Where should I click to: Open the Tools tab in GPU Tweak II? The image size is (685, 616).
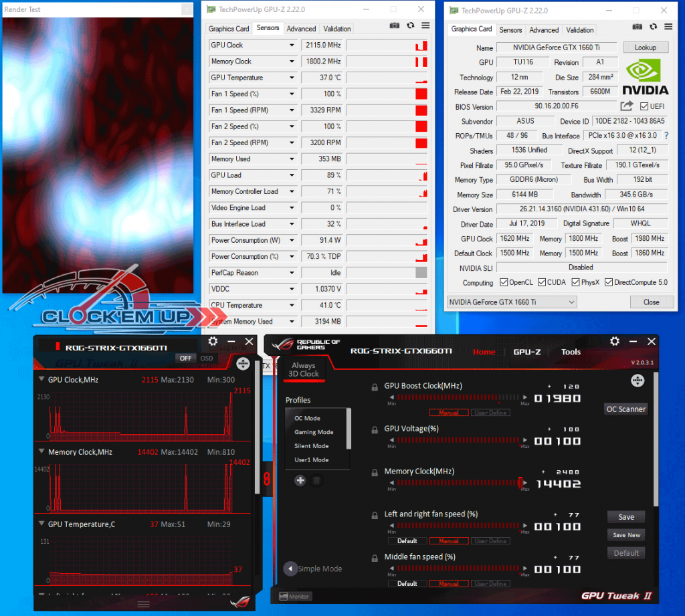[571, 352]
